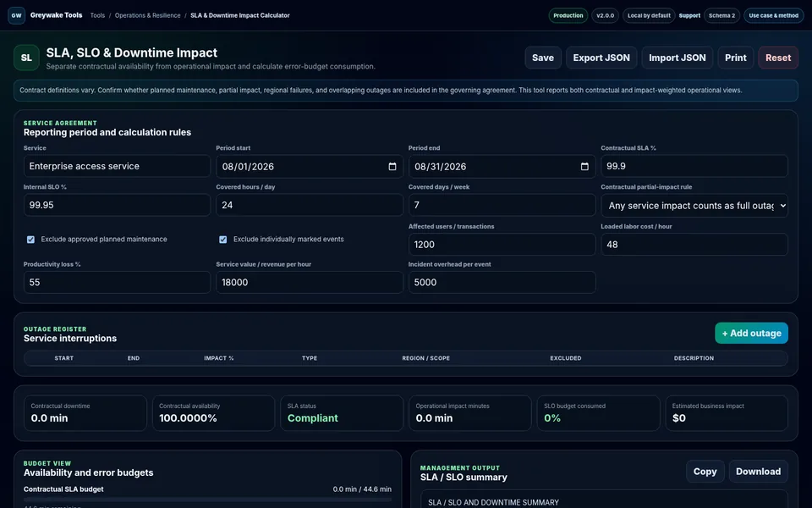The height and width of the screenshot is (508, 812).
Task: Click the Period end date field
Action: (502, 167)
